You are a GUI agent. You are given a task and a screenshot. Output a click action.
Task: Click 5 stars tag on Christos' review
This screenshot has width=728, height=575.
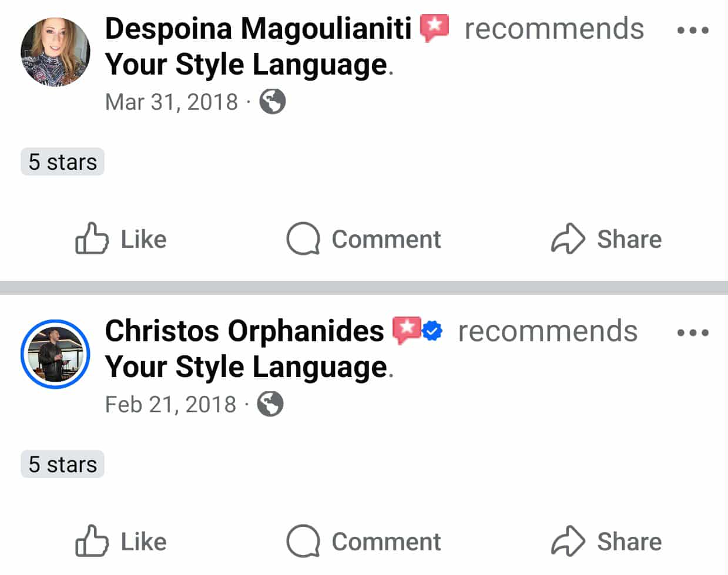click(x=62, y=465)
